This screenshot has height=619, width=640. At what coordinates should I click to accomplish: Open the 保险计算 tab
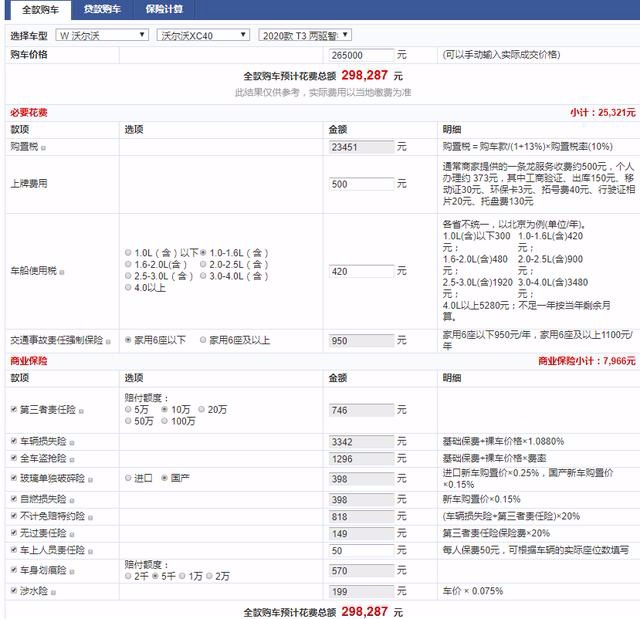click(164, 9)
